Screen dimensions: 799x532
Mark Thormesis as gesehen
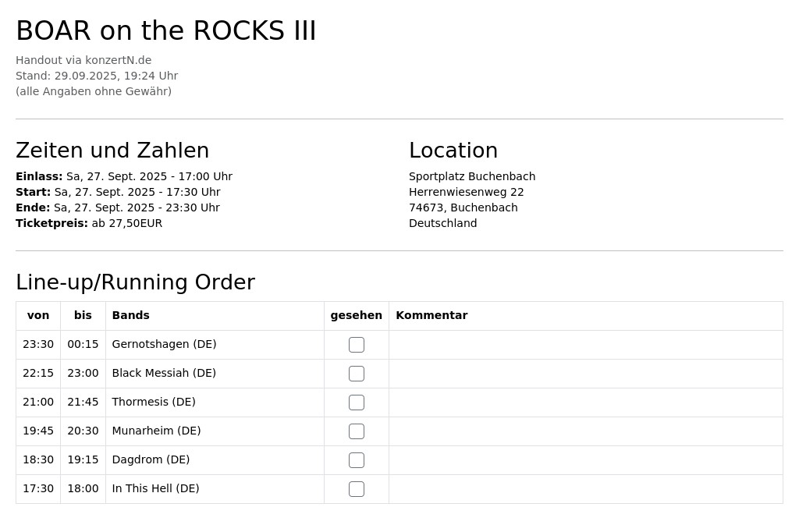tap(356, 403)
